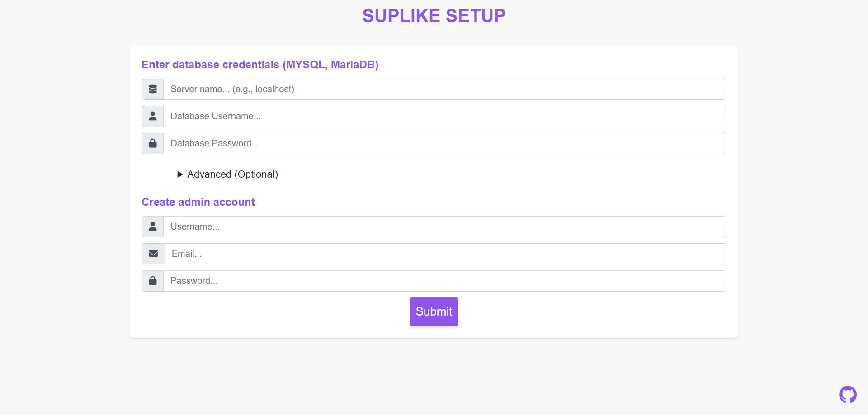868x415 pixels.
Task: Click the person icon beside Database Username
Action: [x=152, y=116]
